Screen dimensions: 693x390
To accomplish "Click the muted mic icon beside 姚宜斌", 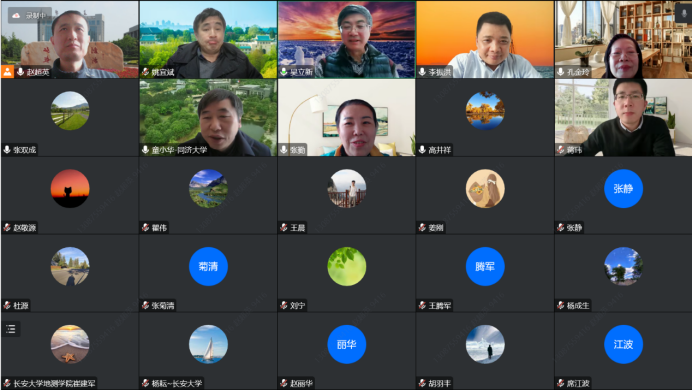I will [x=145, y=72].
